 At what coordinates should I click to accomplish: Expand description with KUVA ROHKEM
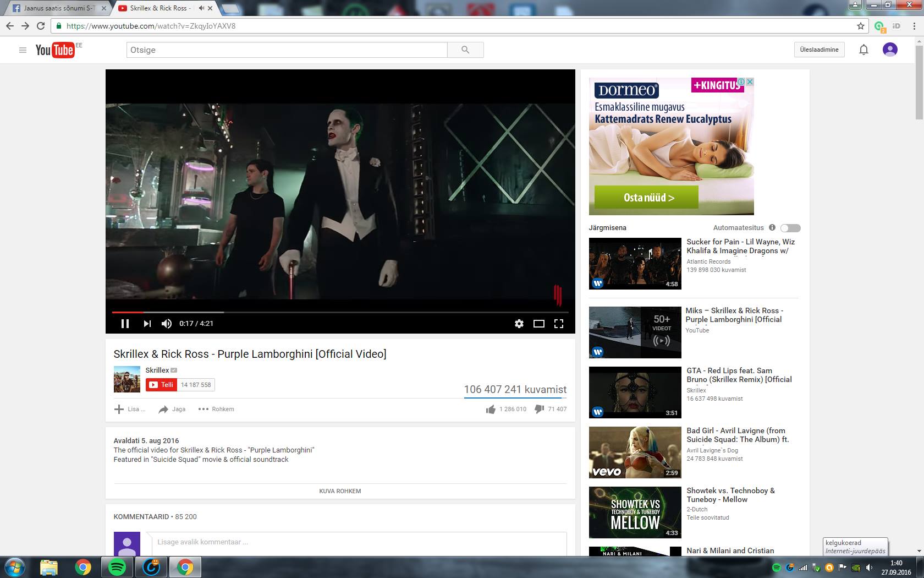pyautogui.click(x=340, y=491)
